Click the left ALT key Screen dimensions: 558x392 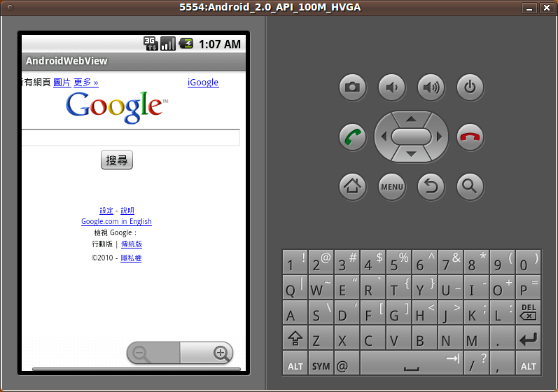point(295,363)
